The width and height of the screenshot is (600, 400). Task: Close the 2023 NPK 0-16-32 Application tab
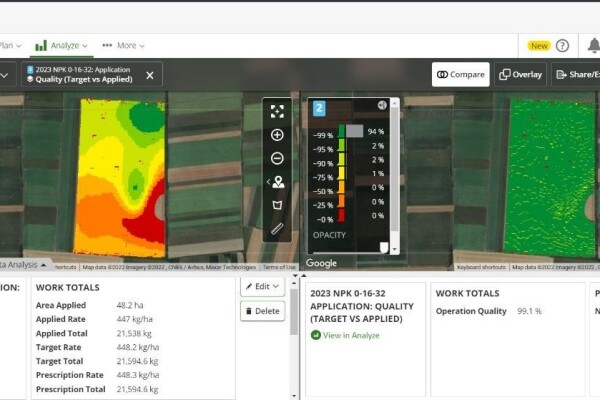150,75
